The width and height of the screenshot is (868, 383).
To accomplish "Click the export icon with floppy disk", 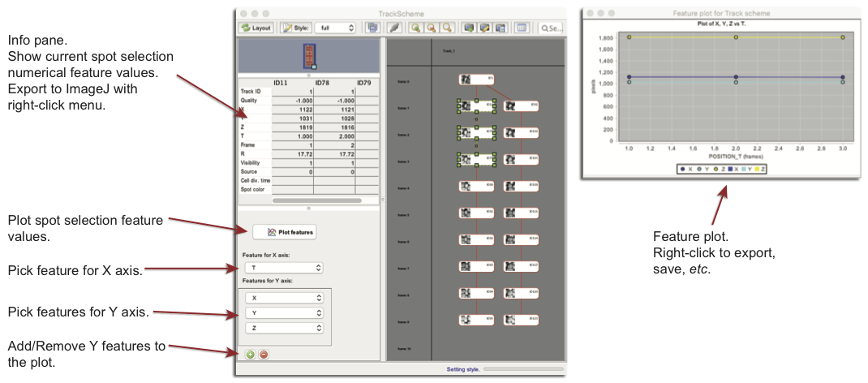I will click(x=501, y=28).
